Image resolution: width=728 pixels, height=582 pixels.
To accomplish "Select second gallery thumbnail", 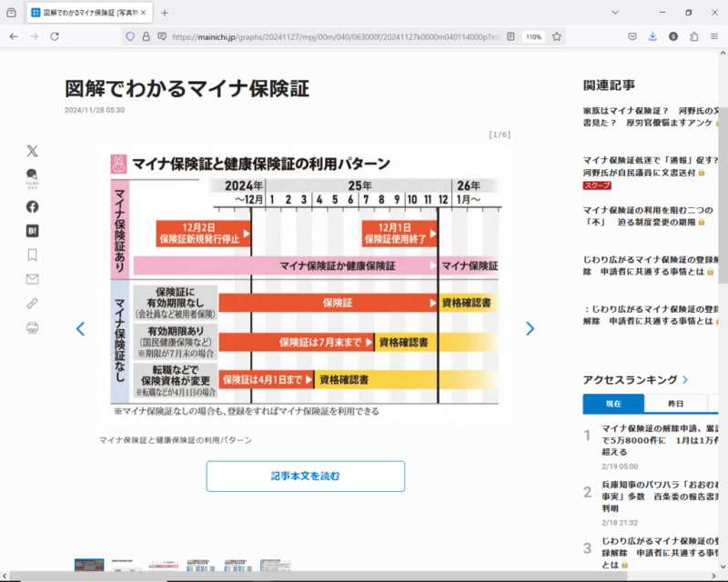I will [x=126, y=565].
